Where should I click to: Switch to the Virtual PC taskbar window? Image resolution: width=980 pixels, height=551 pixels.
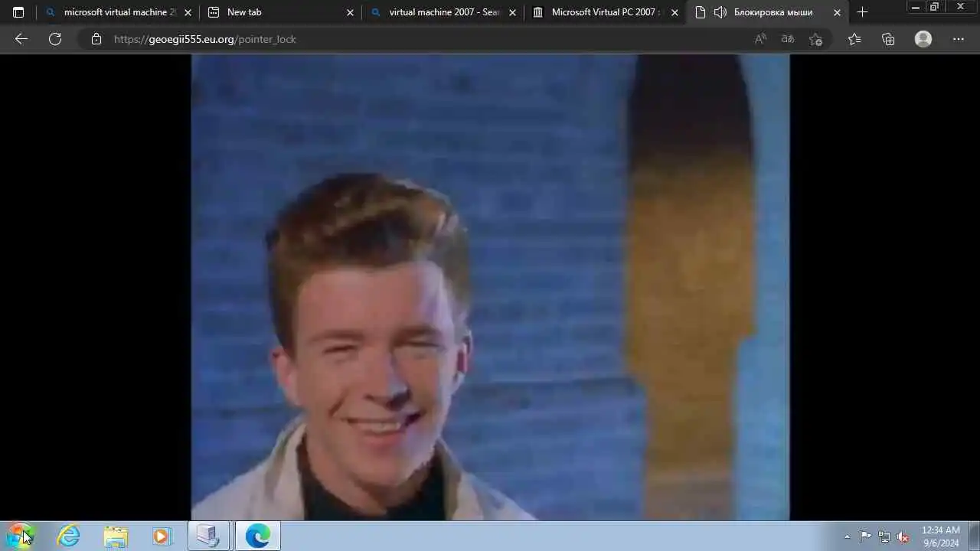(209, 536)
